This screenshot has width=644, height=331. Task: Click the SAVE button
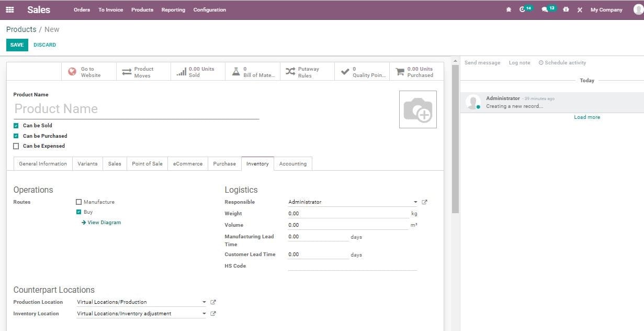point(16,45)
